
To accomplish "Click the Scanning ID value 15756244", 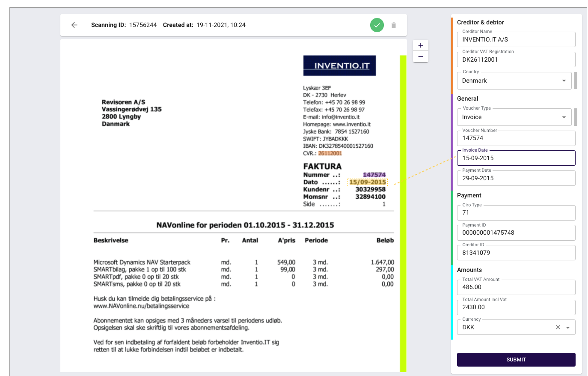I will point(143,25).
